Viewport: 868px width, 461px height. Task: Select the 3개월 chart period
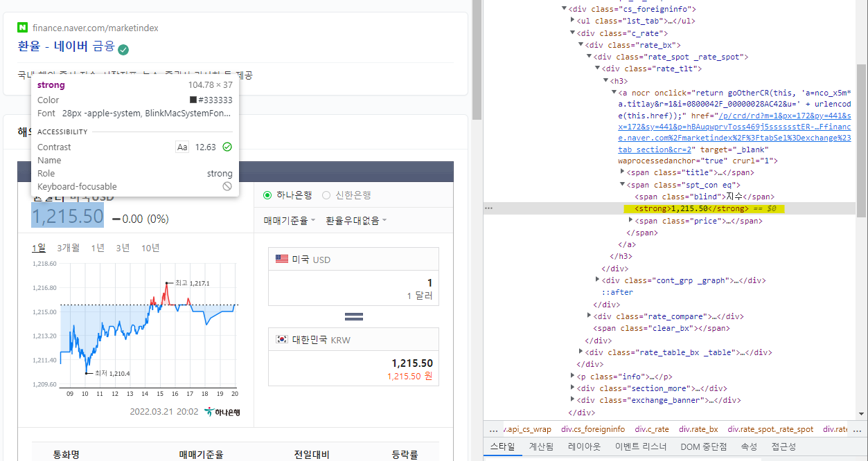[69, 248]
